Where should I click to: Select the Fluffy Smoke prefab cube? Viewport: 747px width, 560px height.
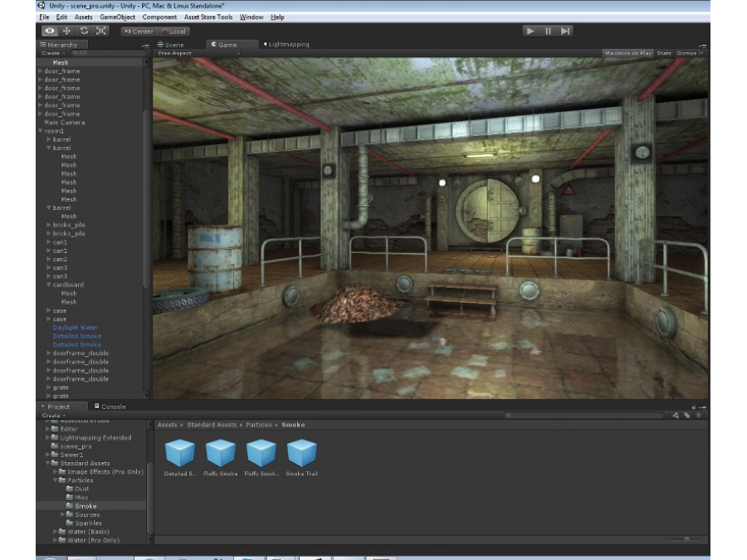click(221, 452)
